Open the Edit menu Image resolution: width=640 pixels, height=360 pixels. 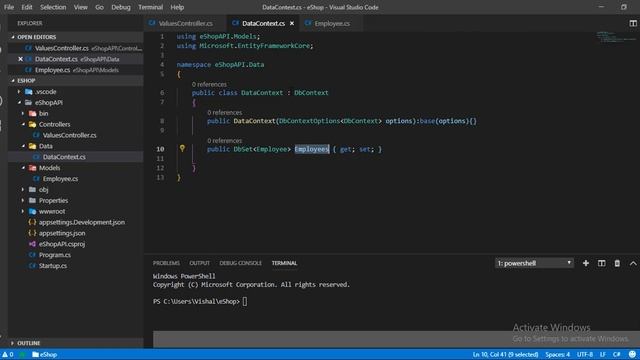[27, 7]
